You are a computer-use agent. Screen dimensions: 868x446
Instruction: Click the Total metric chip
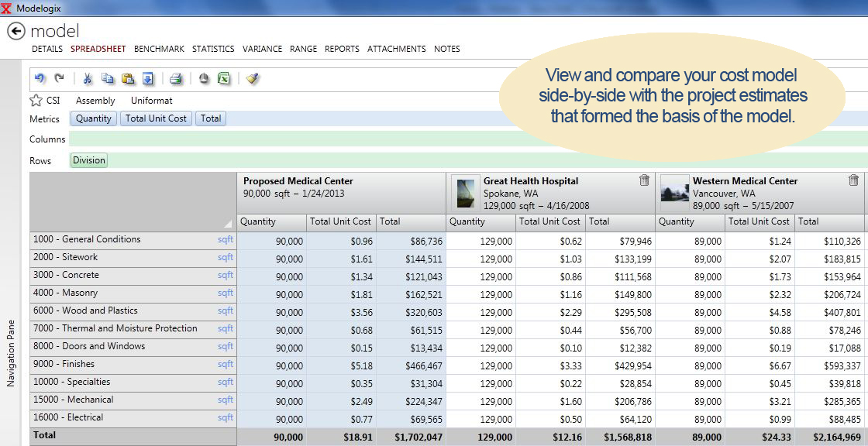[210, 118]
